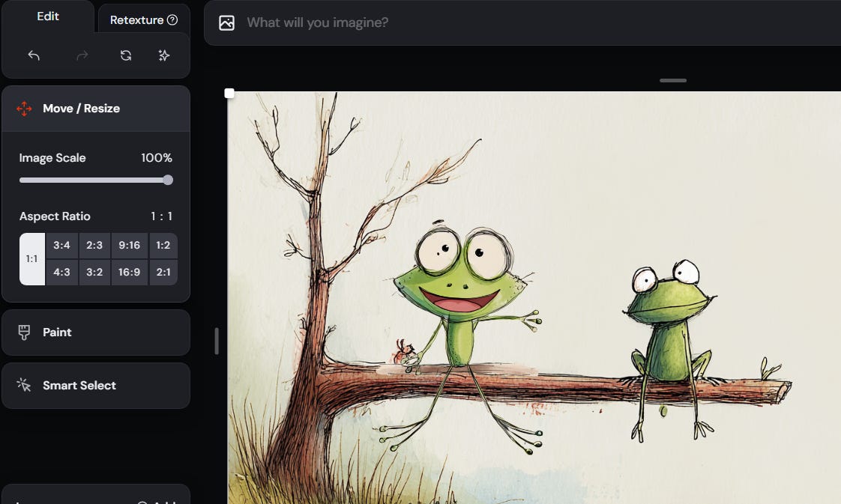This screenshot has width=841, height=504.
Task: Select the 3:4 aspect ratio
Action: [x=61, y=246]
